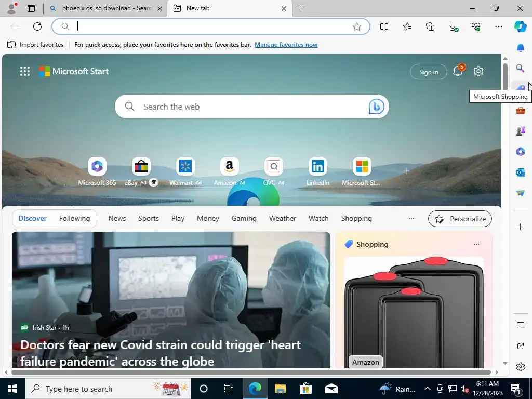Open the Shopping feed tab
Viewport: 532px width, 399px height.
click(x=356, y=219)
